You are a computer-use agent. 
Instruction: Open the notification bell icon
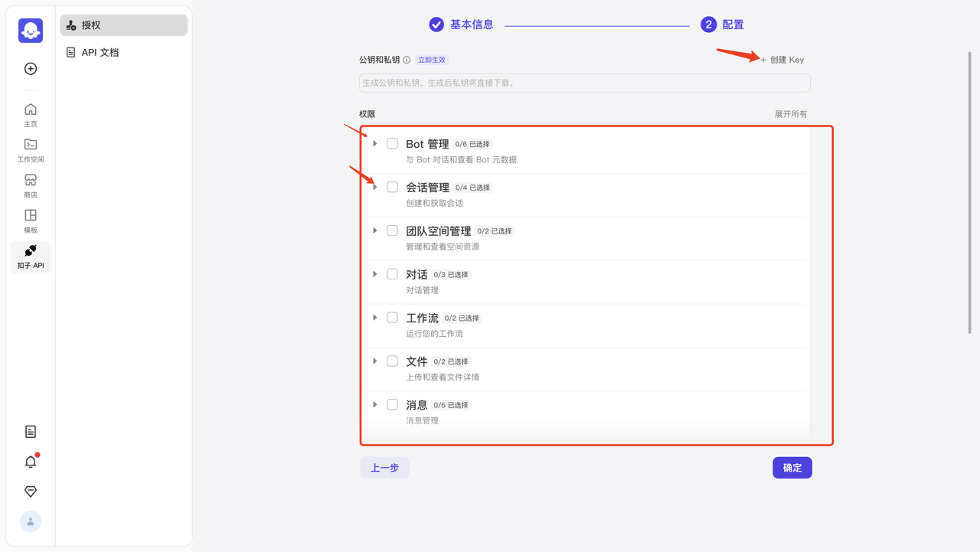click(31, 462)
